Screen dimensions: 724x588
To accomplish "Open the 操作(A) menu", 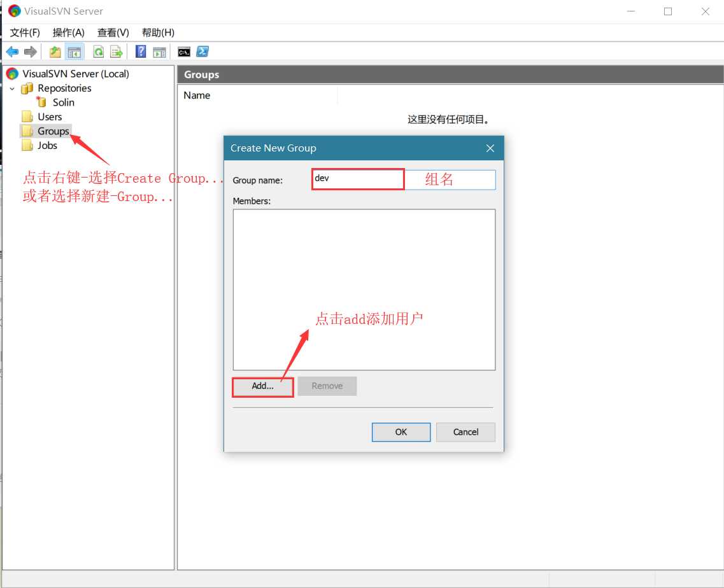I will point(68,32).
